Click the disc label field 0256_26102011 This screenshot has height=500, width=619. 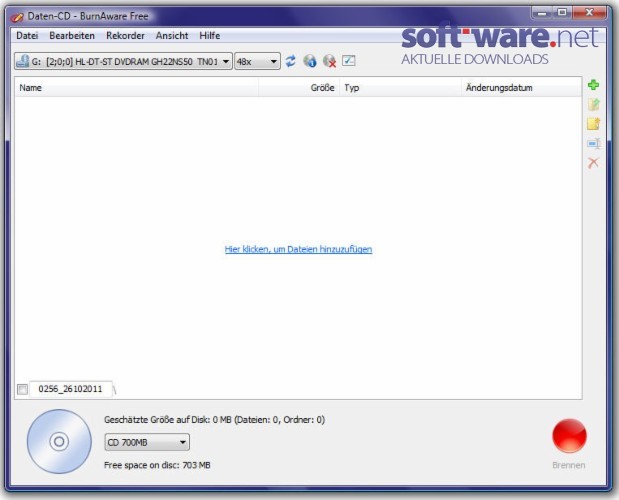(71, 389)
